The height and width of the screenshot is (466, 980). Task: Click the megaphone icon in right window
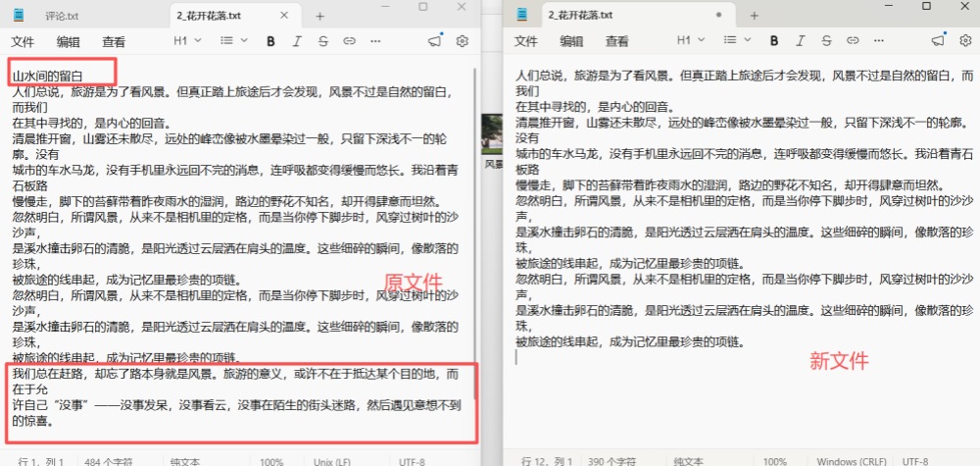coord(938,40)
